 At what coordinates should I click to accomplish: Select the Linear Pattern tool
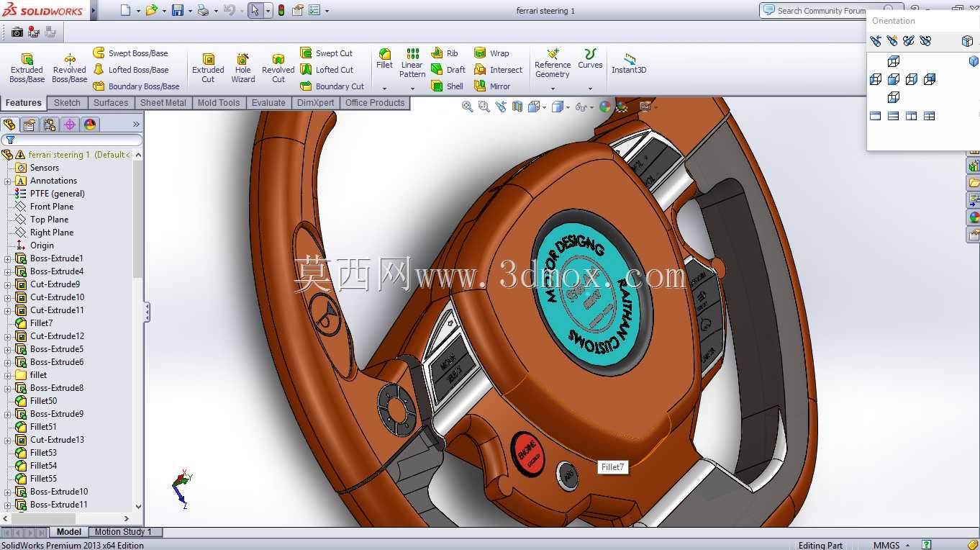point(412,63)
